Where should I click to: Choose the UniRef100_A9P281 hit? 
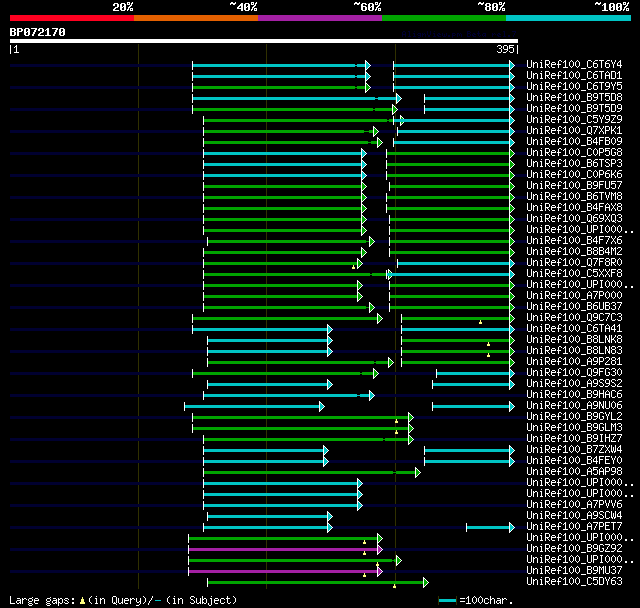coord(574,362)
